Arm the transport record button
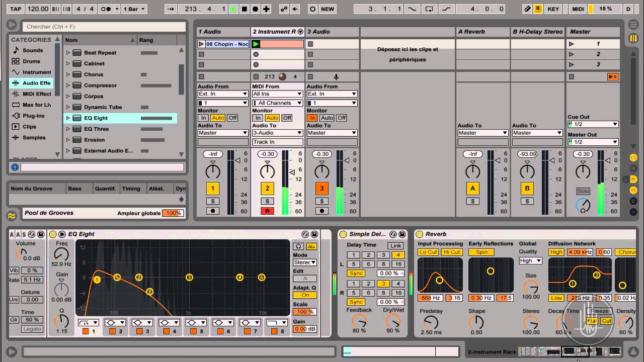 (256, 9)
